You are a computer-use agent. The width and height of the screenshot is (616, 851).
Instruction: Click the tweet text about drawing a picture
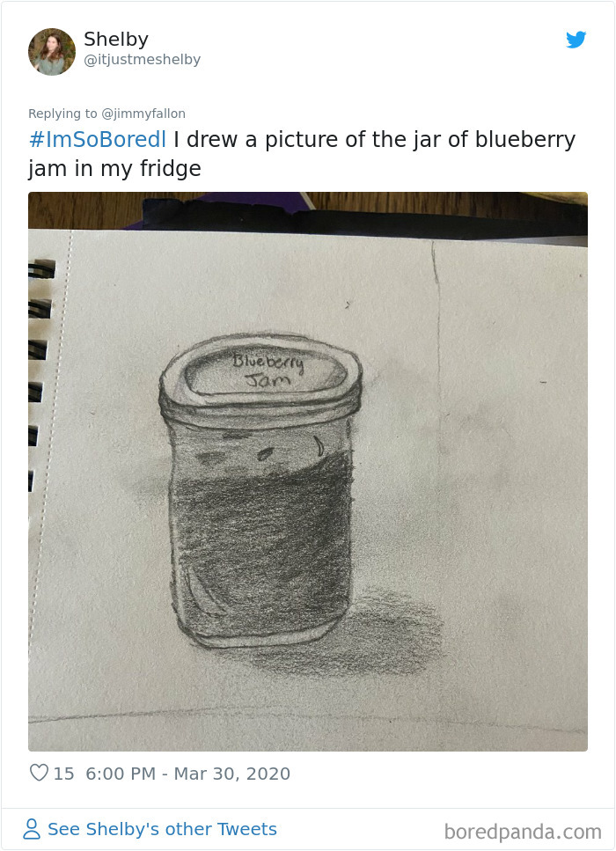(x=302, y=154)
